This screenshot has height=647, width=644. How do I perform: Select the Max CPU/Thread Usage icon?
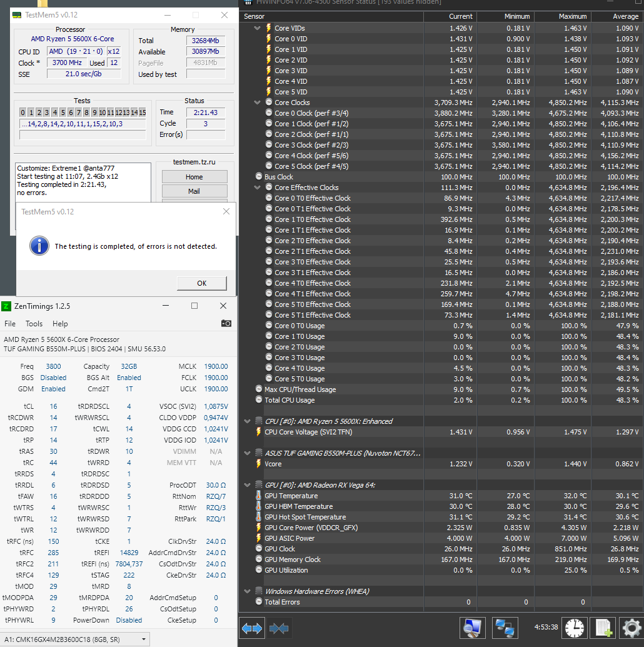[259, 389]
